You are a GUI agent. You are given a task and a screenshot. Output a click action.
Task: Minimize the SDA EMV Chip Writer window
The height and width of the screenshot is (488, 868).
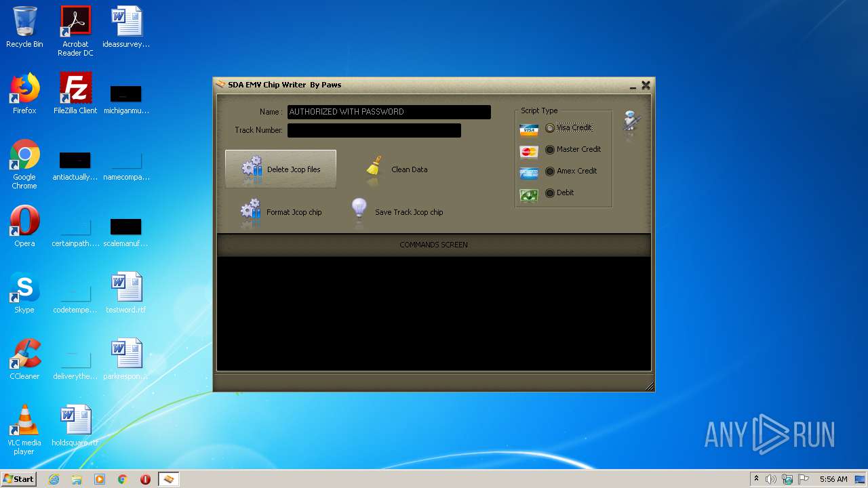click(633, 85)
